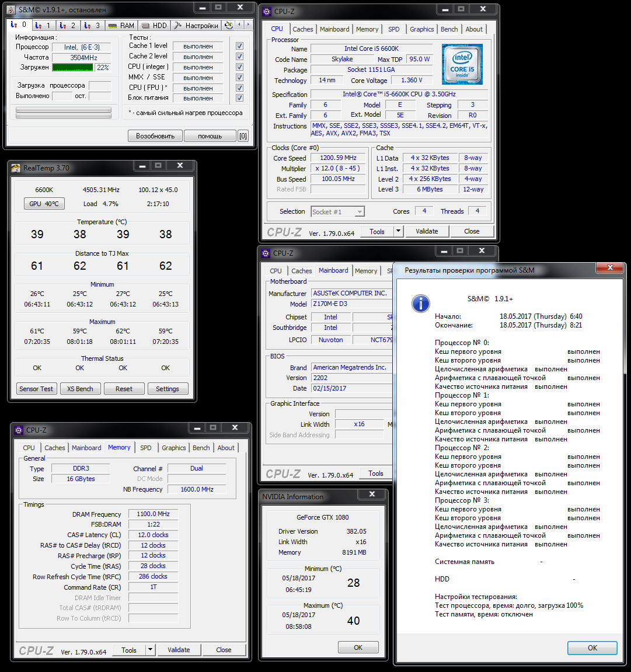Open SPD tab in top CPU-Z window
Image resolution: width=631 pixels, height=672 pixels.
tap(393, 29)
